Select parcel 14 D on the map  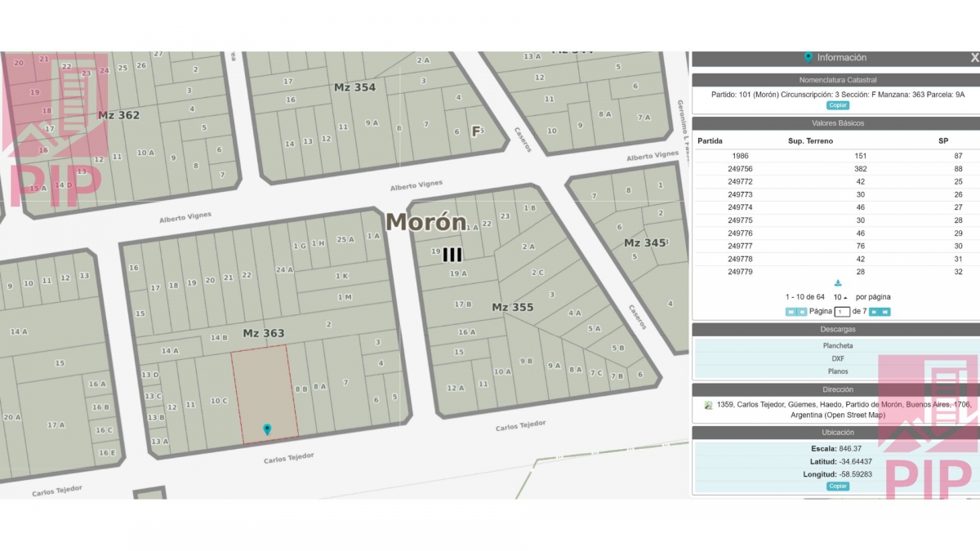pyautogui.click(x=64, y=184)
